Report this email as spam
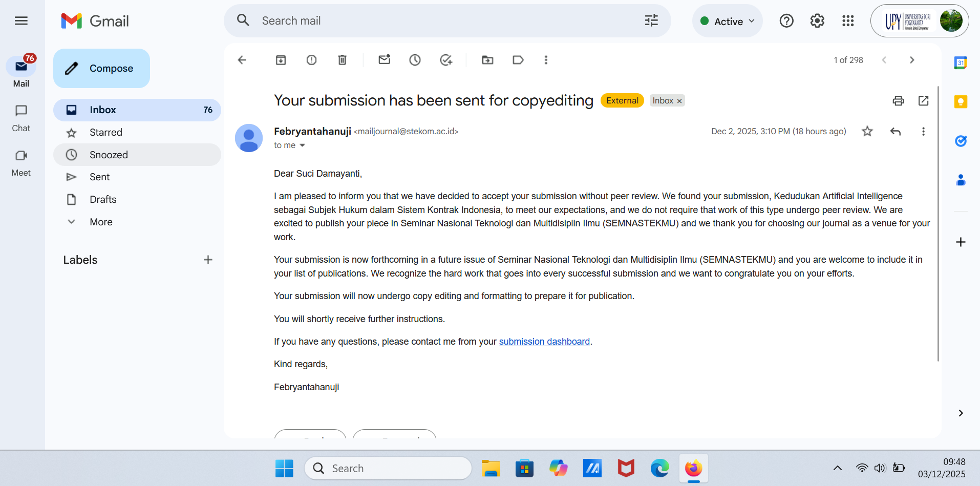Screen dimensions: 980x486 311,60
